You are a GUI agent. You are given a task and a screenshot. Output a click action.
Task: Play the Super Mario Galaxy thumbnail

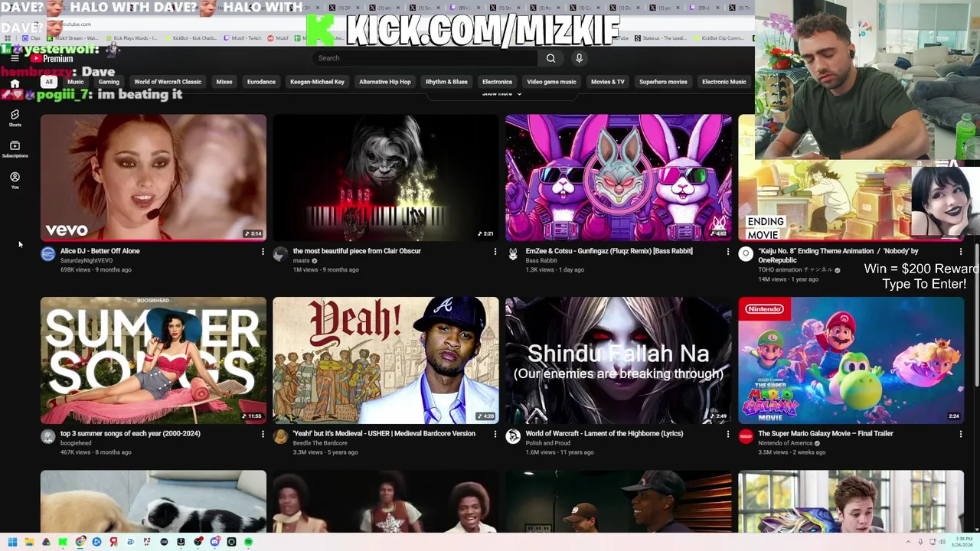coord(851,360)
